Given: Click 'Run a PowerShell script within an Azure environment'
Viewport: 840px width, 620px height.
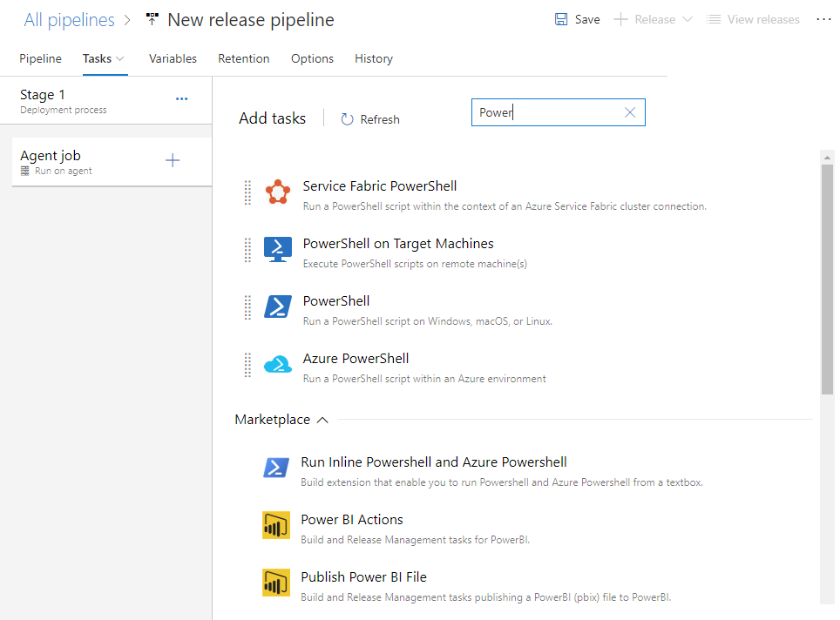Looking at the screenshot, I should (424, 379).
